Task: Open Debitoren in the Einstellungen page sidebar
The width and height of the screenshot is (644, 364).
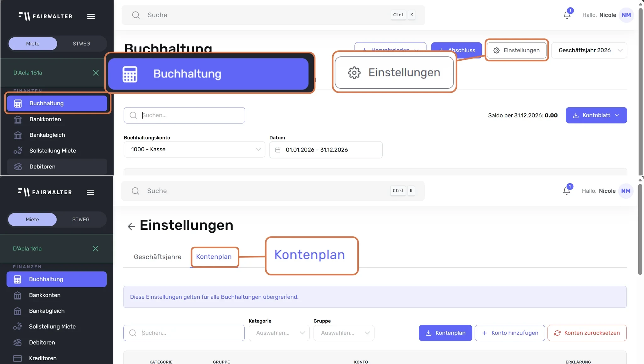Action: 57,343
